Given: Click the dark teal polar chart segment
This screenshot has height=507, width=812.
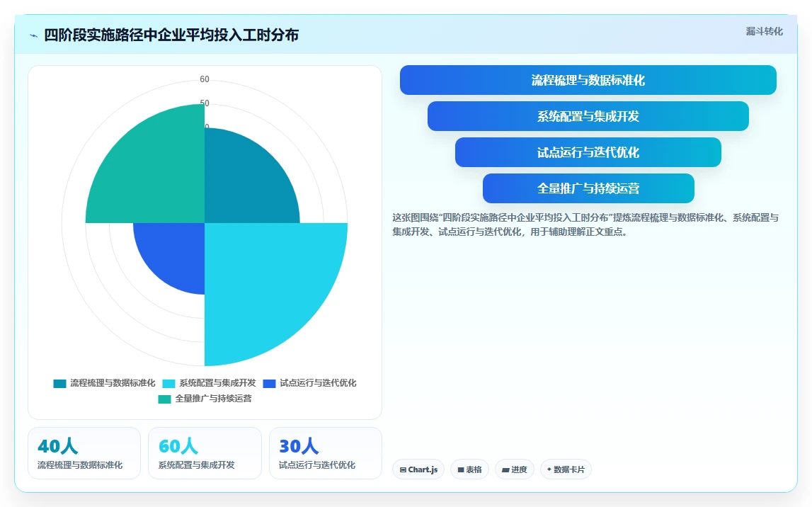Looking at the screenshot, I should coord(244,184).
